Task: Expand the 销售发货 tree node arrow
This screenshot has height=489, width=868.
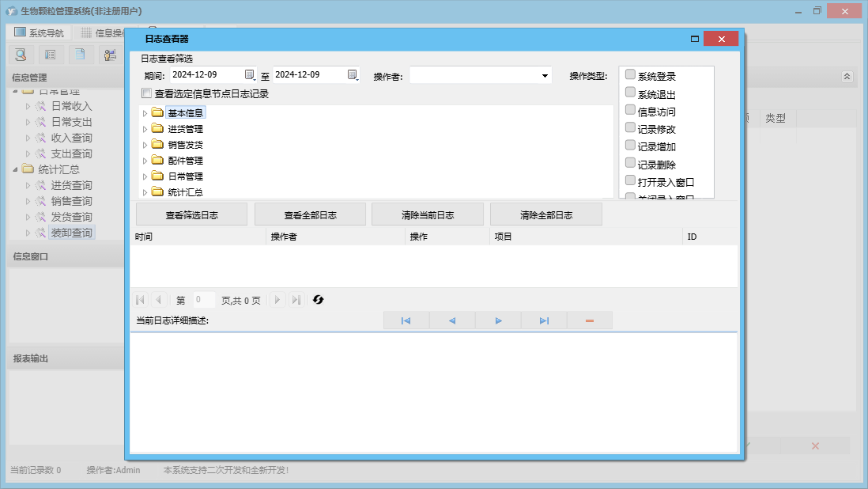Action: point(145,145)
